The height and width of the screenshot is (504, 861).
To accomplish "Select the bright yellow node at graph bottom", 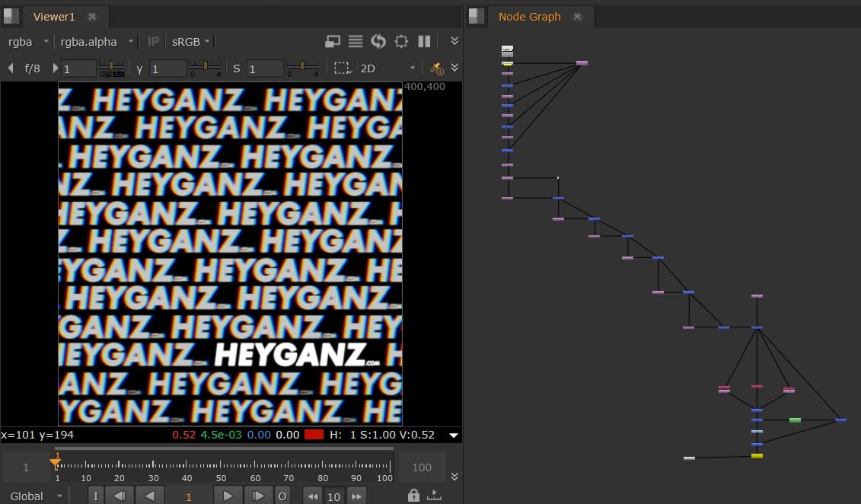I will click(x=757, y=456).
